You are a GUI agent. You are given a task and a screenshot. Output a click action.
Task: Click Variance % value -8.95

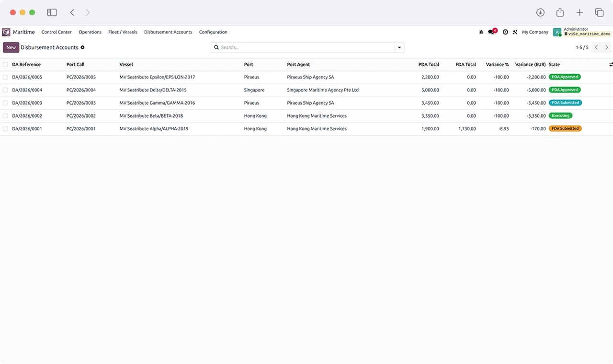(503, 129)
